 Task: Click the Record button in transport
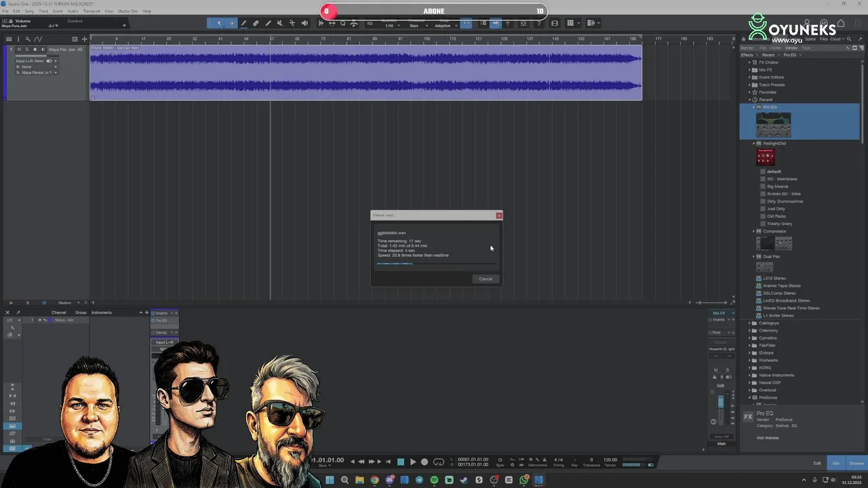pos(425,462)
